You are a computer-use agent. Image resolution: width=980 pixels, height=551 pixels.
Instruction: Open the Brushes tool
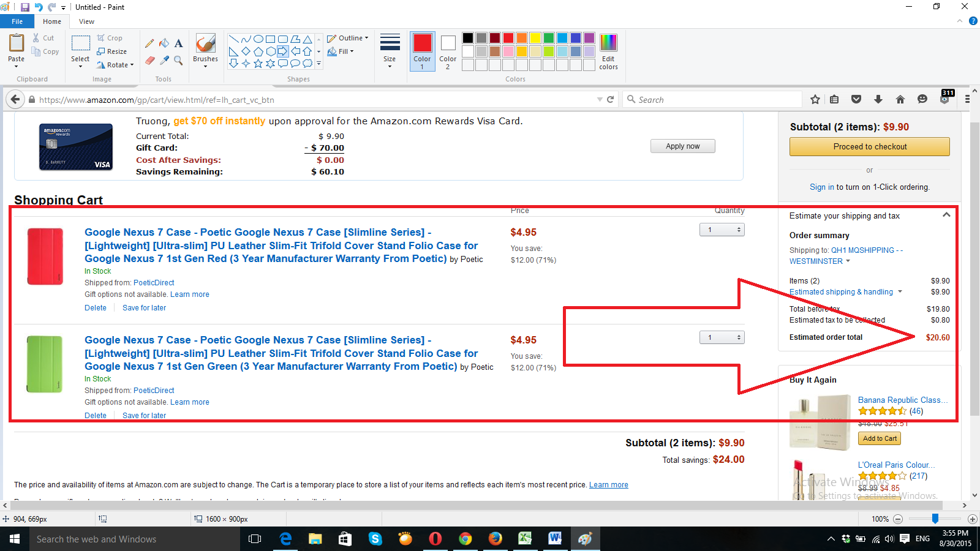[x=205, y=50]
